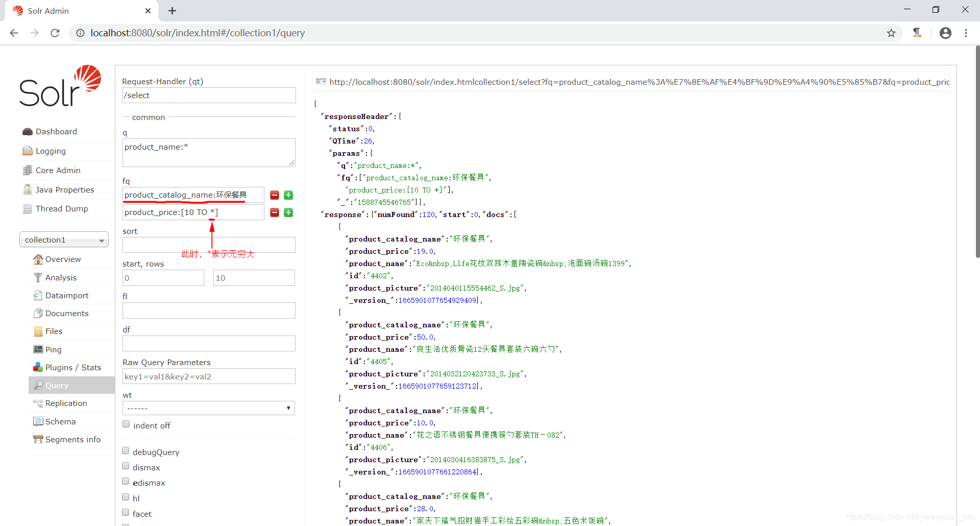Click the Ping icon
This screenshot has width=980, height=526.
click(x=38, y=349)
